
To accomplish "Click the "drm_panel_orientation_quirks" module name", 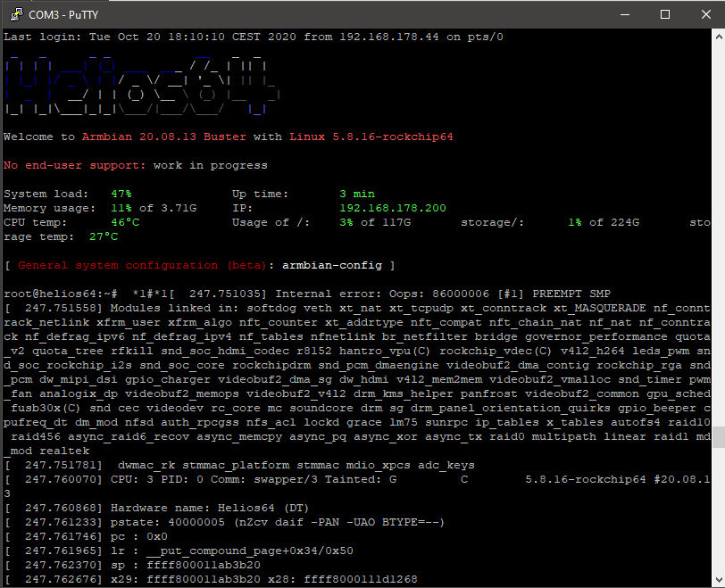I will click(511, 409).
